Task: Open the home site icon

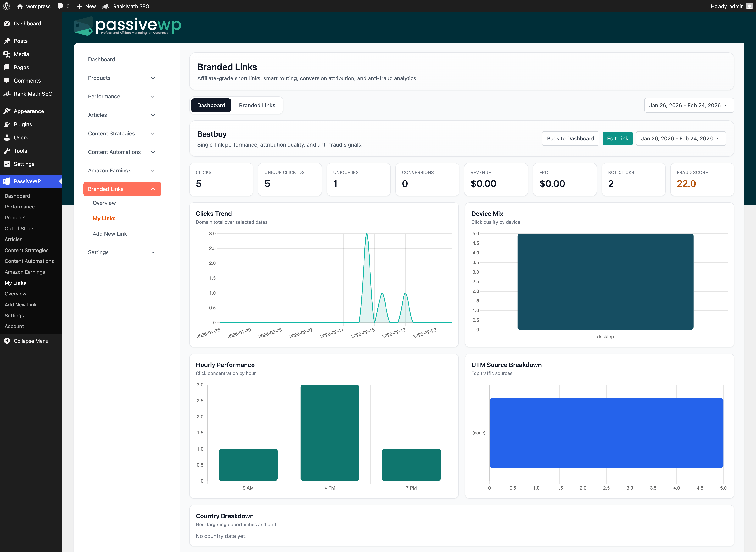Action: pyautogui.click(x=20, y=6)
